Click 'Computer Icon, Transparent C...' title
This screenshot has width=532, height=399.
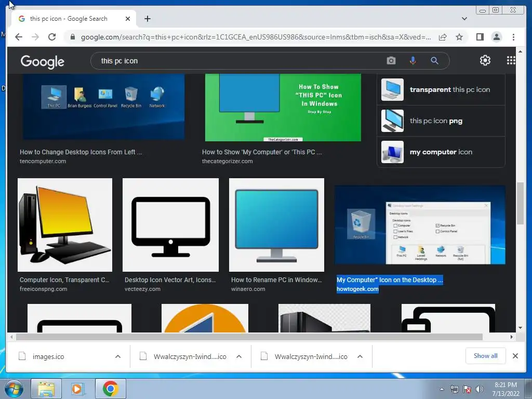64,280
